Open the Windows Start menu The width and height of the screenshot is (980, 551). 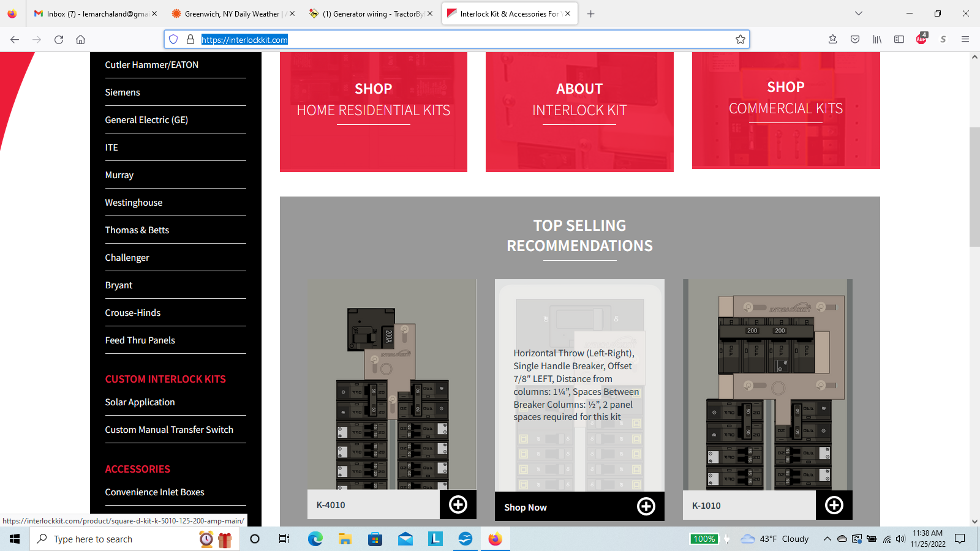pyautogui.click(x=15, y=539)
